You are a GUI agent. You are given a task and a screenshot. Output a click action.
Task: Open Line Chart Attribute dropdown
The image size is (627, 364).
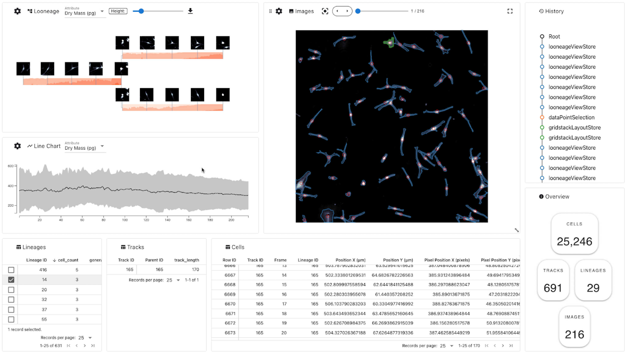click(85, 148)
